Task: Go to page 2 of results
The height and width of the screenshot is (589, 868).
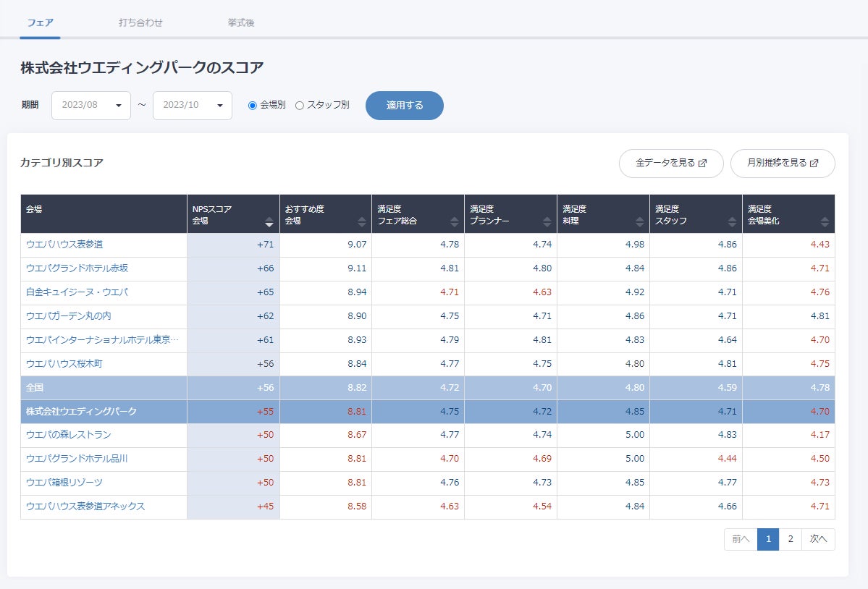Action: point(791,539)
